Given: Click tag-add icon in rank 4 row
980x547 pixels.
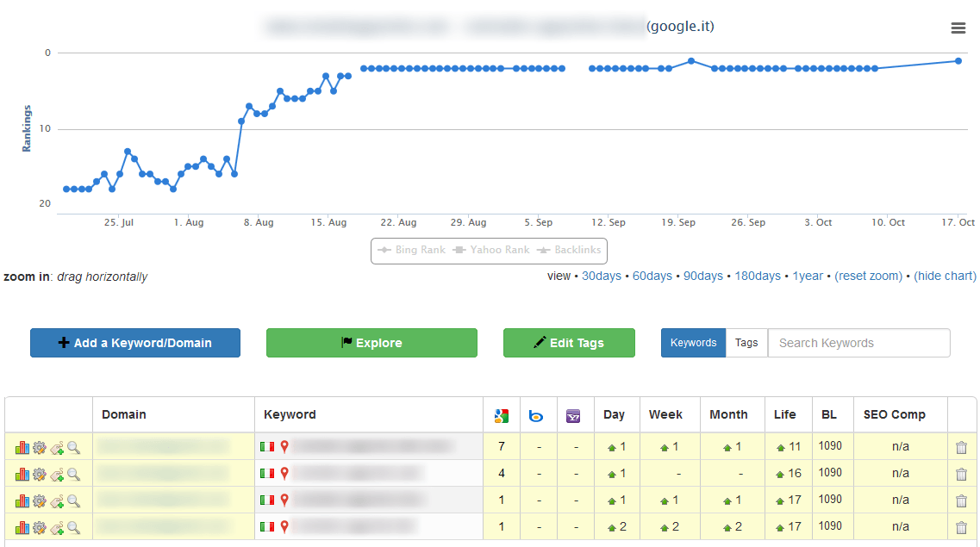Looking at the screenshot, I should tap(57, 475).
